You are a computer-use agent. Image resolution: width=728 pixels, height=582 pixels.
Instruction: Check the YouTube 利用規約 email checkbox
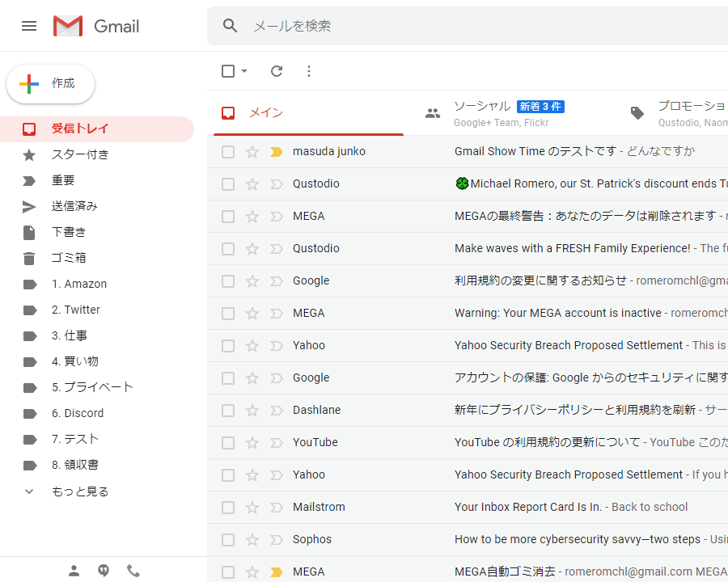click(228, 443)
